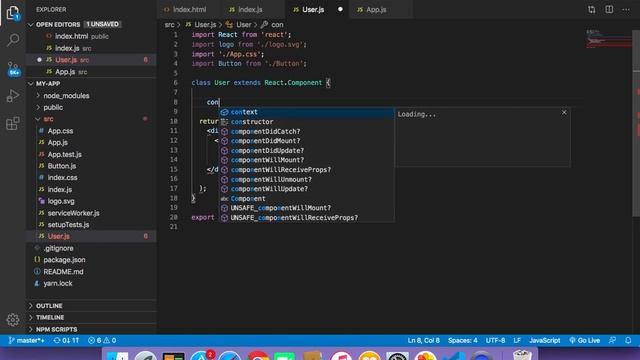
Task: Open the notifications bell
Action: pyautogui.click(x=628, y=340)
